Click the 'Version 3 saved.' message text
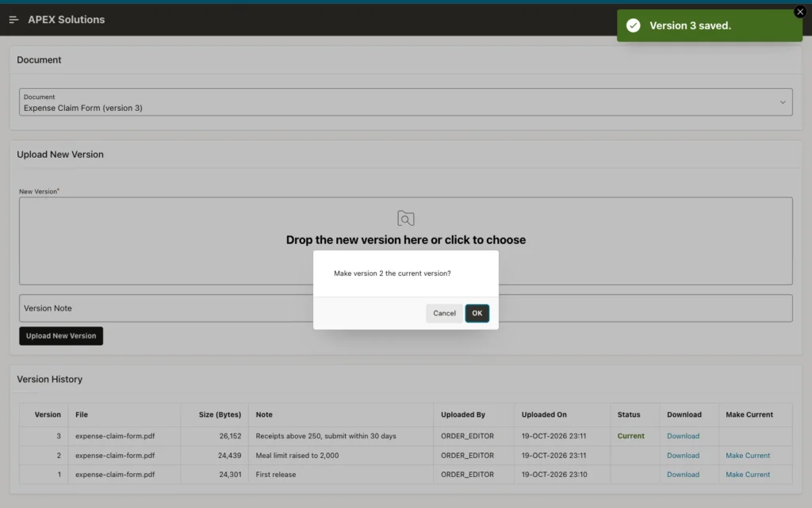This screenshot has height=508, width=812. (690, 25)
